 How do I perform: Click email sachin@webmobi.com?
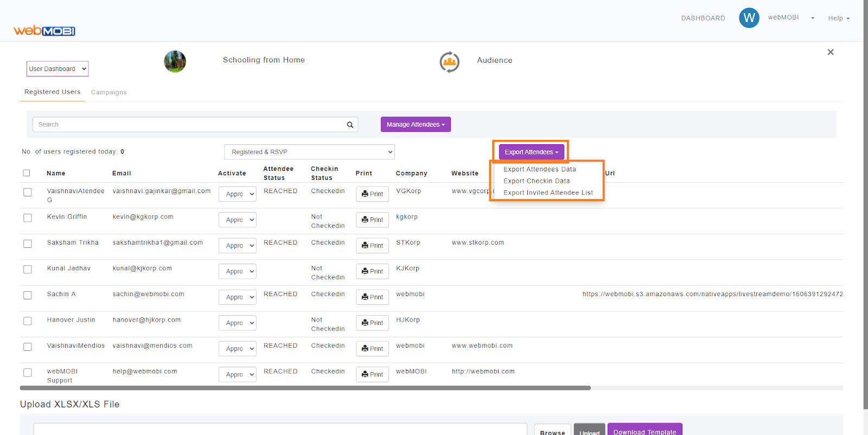pos(149,294)
